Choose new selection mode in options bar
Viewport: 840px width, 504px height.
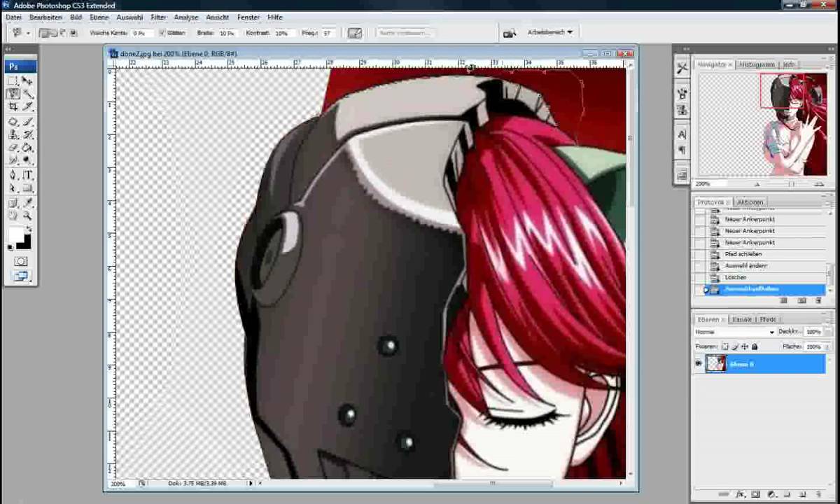(x=43, y=33)
